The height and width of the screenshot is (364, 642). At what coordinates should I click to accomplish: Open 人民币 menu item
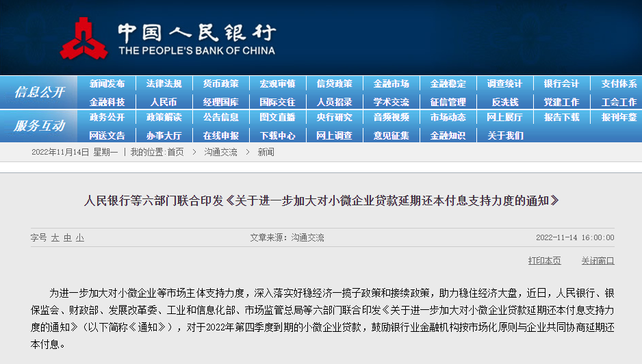coord(164,102)
